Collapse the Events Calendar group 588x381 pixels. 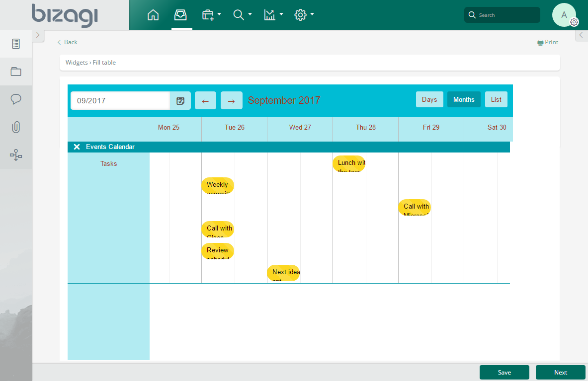(77, 147)
